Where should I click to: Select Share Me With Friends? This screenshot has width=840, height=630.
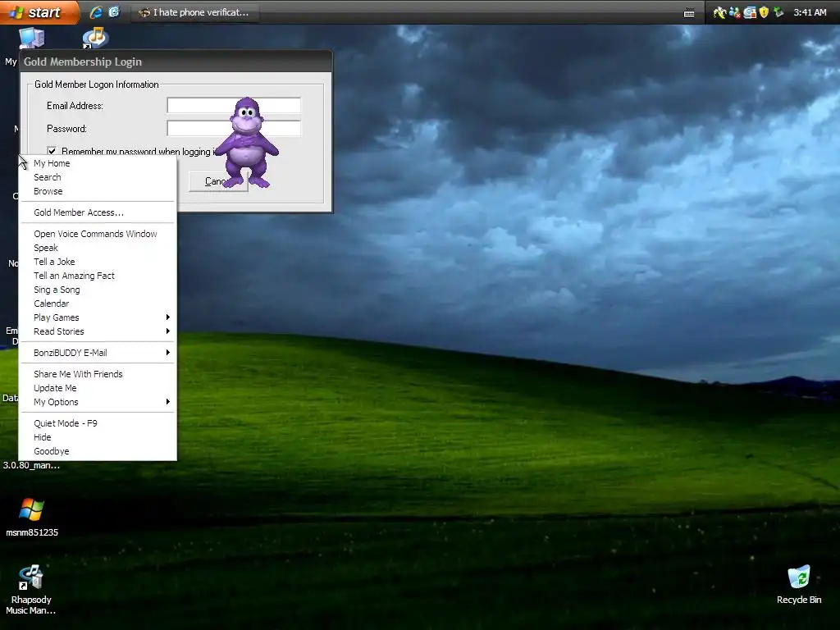tap(98, 374)
